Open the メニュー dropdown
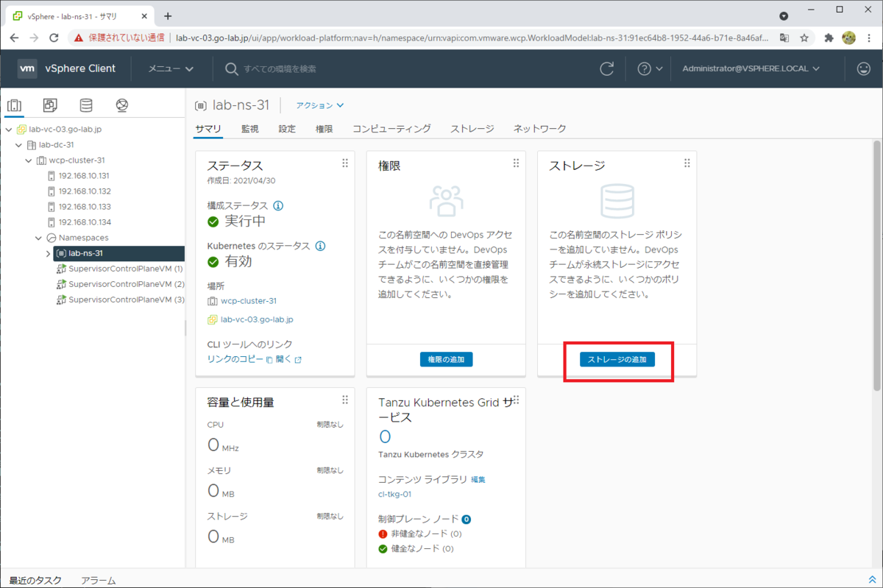Screen dimensions: 883x588 tap(171, 68)
